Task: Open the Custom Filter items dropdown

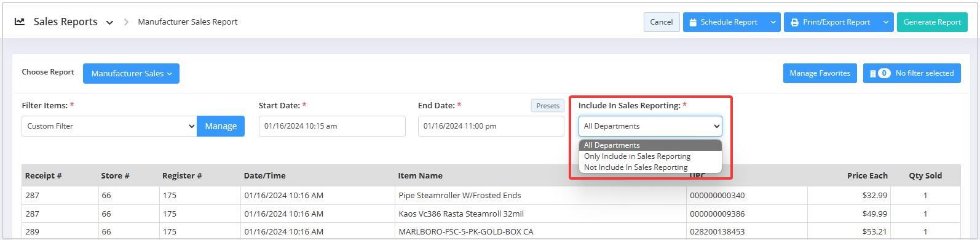Action: [109, 126]
